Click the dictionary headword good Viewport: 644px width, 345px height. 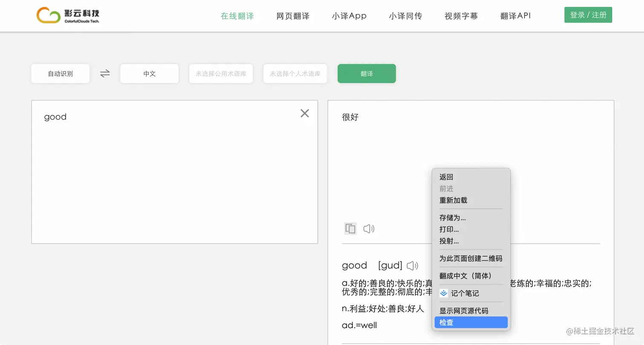354,266
